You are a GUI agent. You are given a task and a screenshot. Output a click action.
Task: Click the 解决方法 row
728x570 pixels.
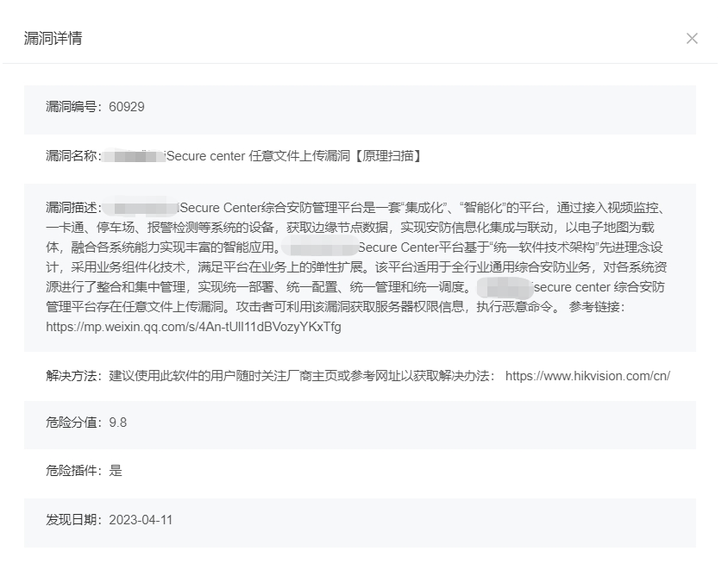(345, 376)
